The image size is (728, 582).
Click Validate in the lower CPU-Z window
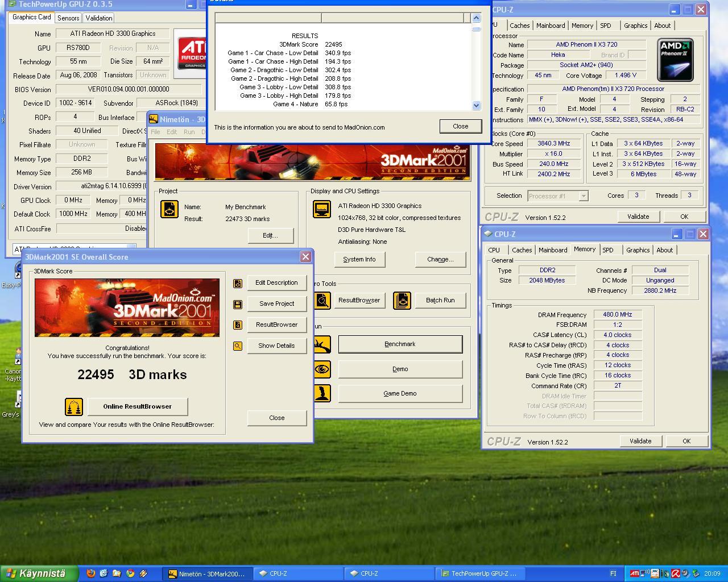point(640,441)
